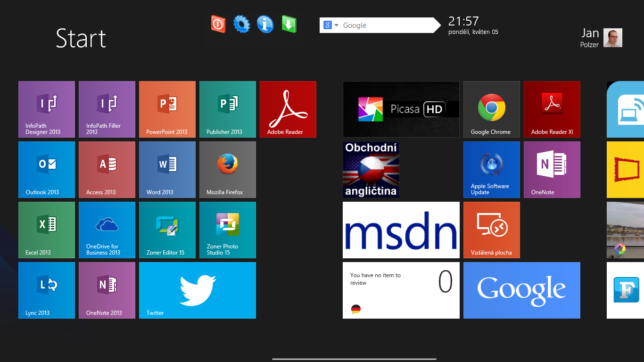The height and width of the screenshot is (362, 644).
Task: Open the blue wireless laptop tile
Action: coord(626,109)
